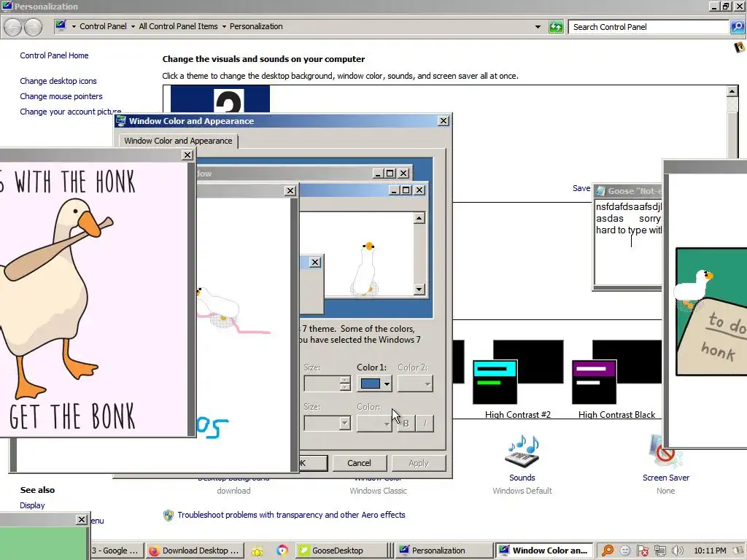Image resolution: width=747 pixels, height=560 pixels.
Task: Click the Window Color and Appearance title bar icon
Action: click(x=121, y=121)
